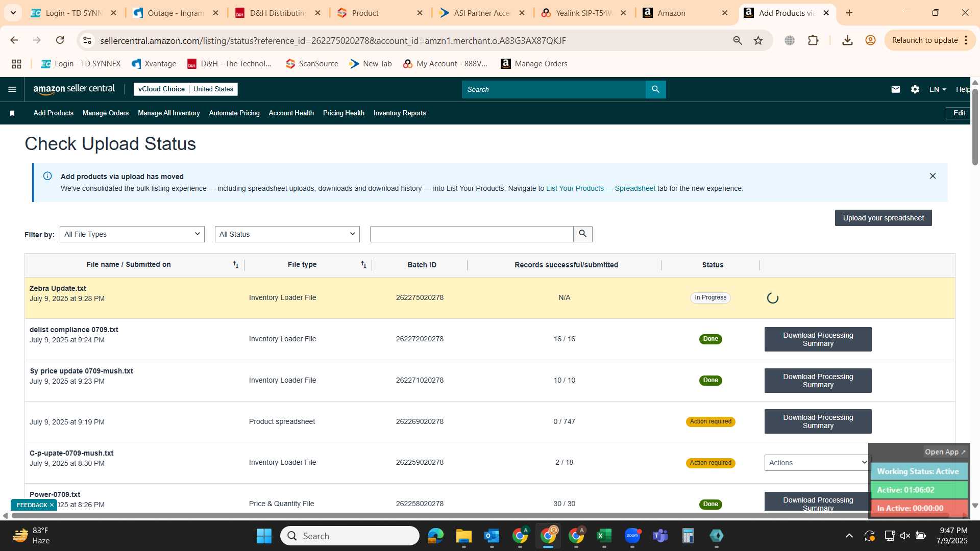Open Chrome profile avatar icon
The width and height of the screenshot is (980, 551).
(870, 40)
